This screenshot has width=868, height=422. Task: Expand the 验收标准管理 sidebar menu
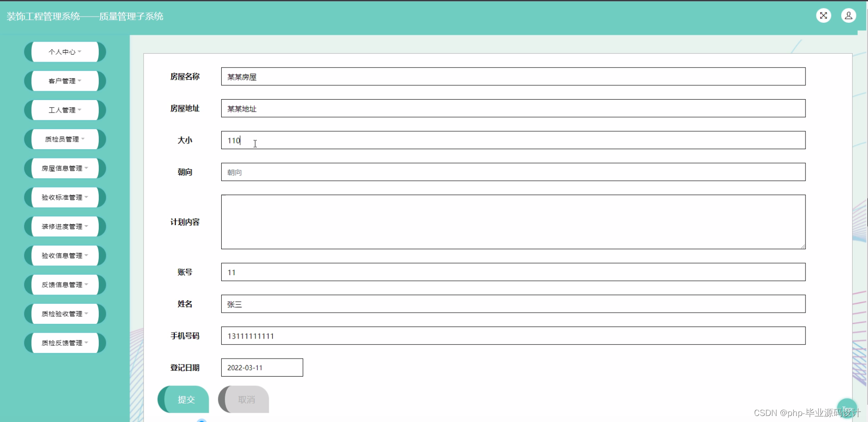64,197
